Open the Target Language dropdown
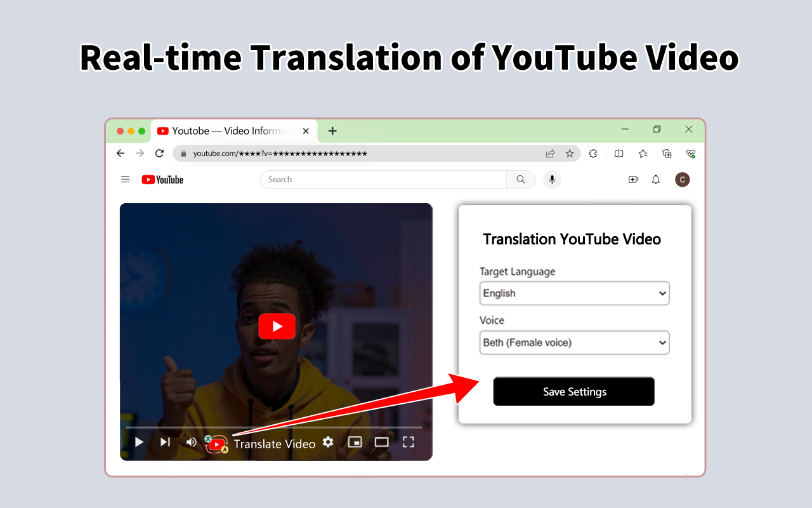Viewport: 812px width, 508px height. 574,293
